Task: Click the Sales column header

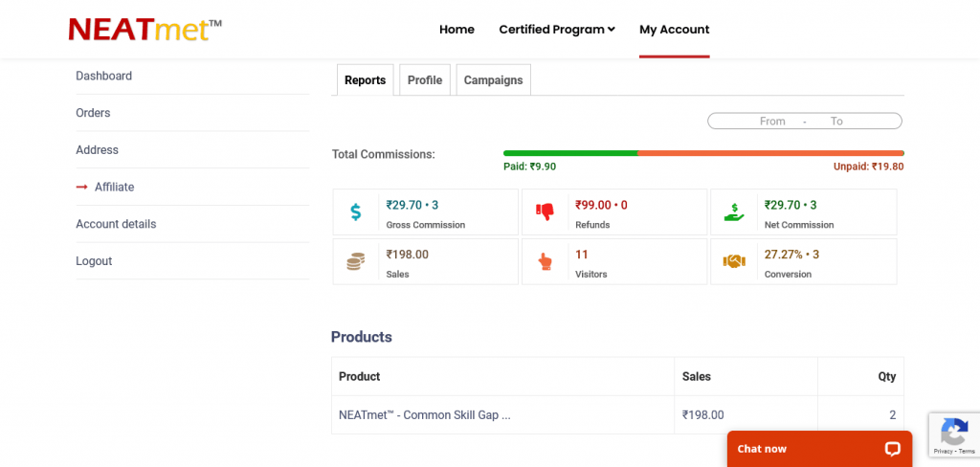Action: tap(697, 376)
